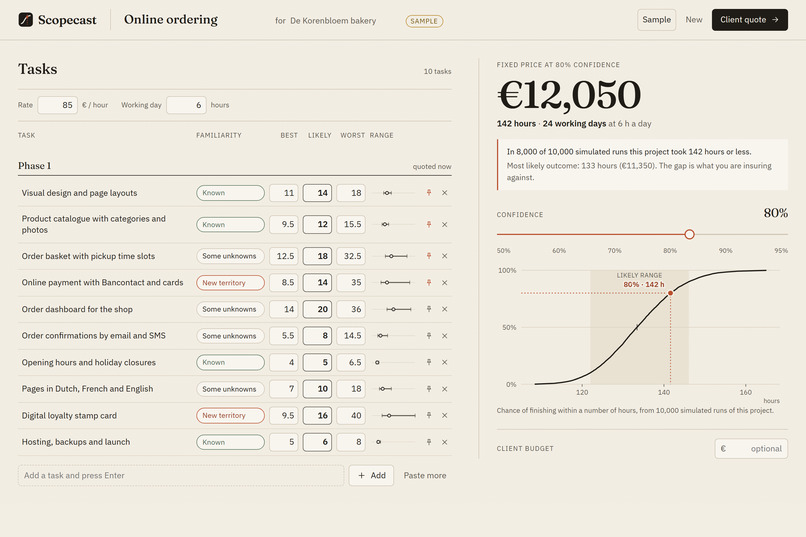Click the Paste more link
The height and width of the screenshot is (537, 806).
[425, 475]
